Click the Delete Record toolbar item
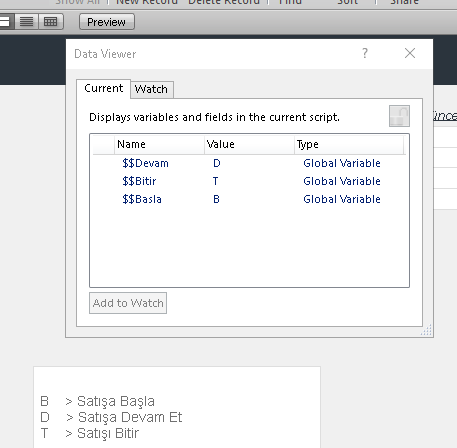The image size is (457, 448). pos(224,2)
